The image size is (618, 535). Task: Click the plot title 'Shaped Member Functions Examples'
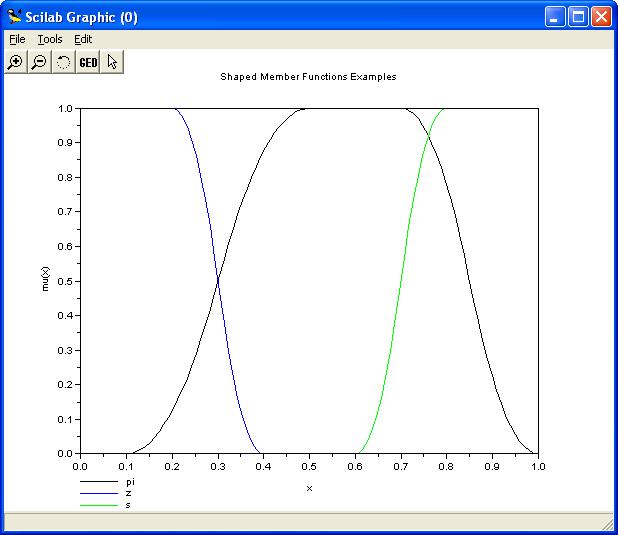pyautogui.click(x=308, y=77)
